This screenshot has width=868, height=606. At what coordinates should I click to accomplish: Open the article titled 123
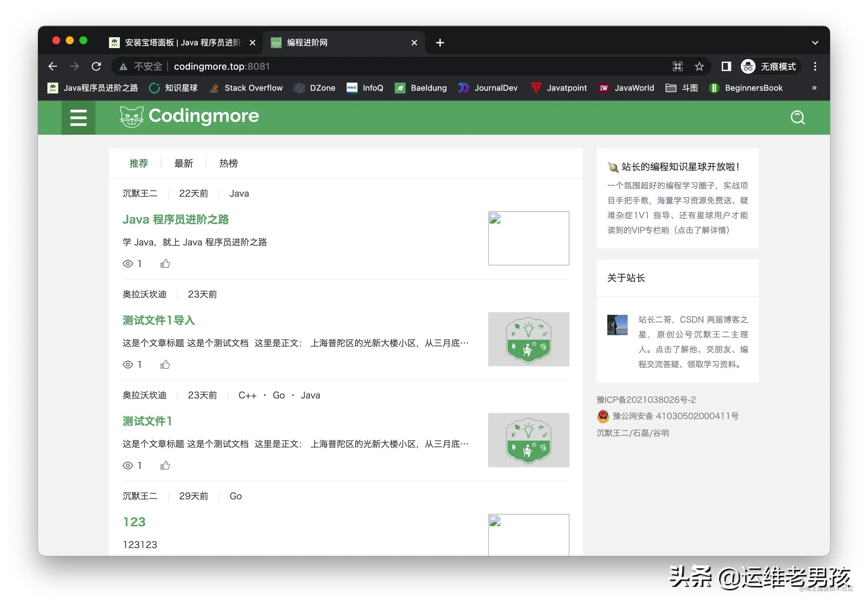pos(133,522)
